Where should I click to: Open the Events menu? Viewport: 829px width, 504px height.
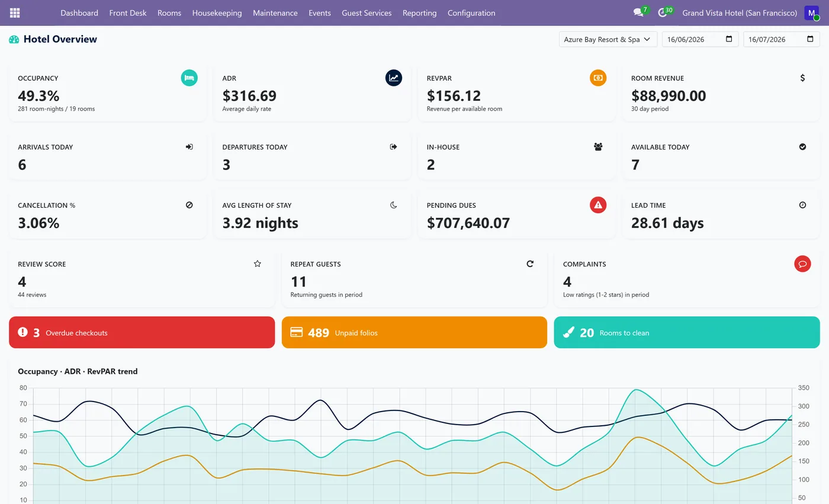pos(320,12)
